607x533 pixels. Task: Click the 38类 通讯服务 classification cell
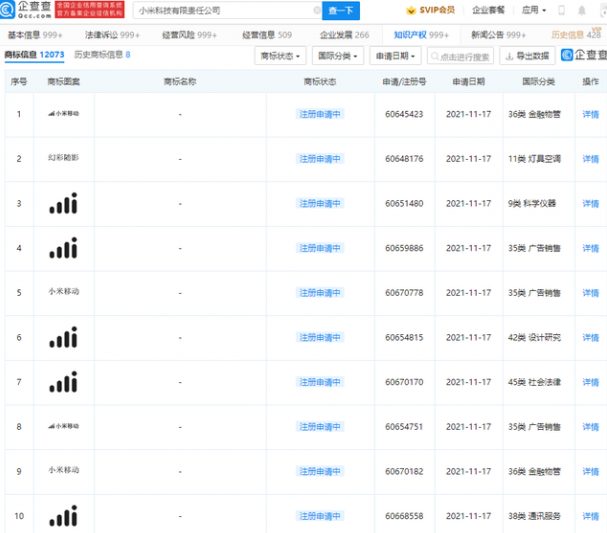coord(534,516)
